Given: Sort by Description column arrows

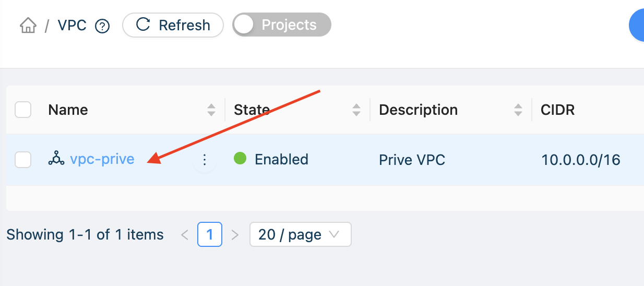Looking at the screenshot, I should point(518,110).
